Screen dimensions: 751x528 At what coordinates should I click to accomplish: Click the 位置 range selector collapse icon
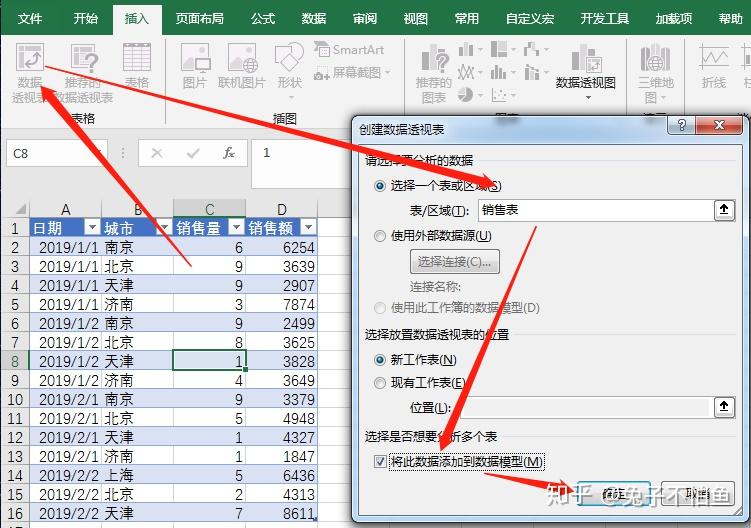coord(724,407)
